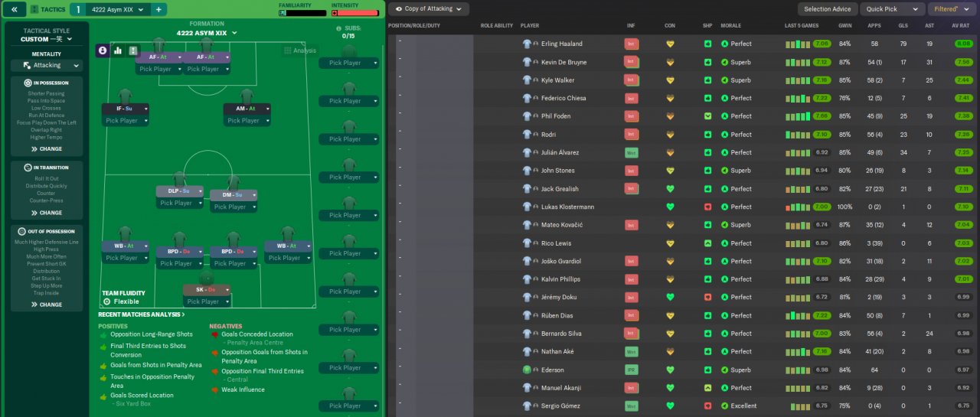Open the bar chart stats view icon
The image size is (980, 417).
[x=118, y=50]
